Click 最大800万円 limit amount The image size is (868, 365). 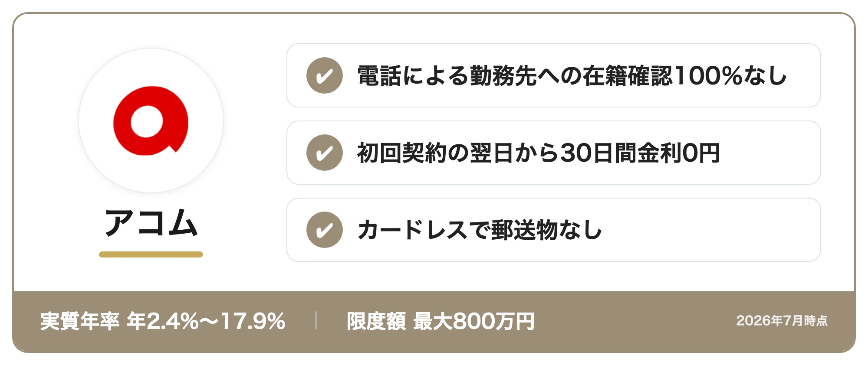474,321
